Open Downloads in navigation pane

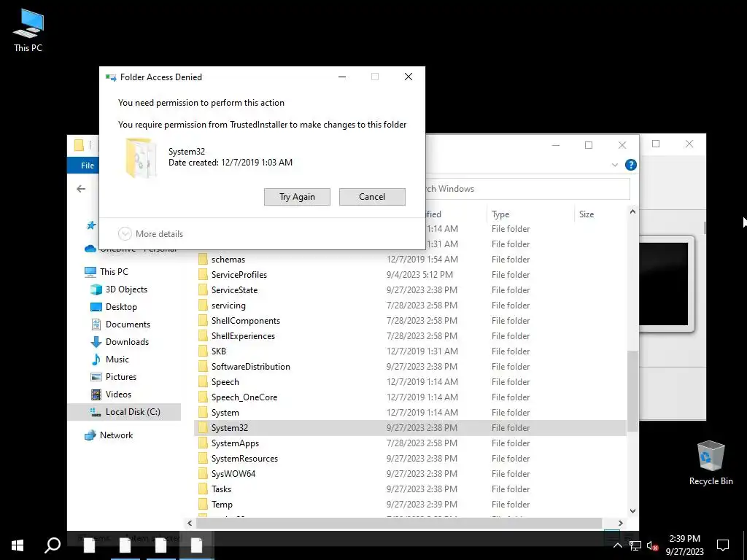click(x=127, y=342)
